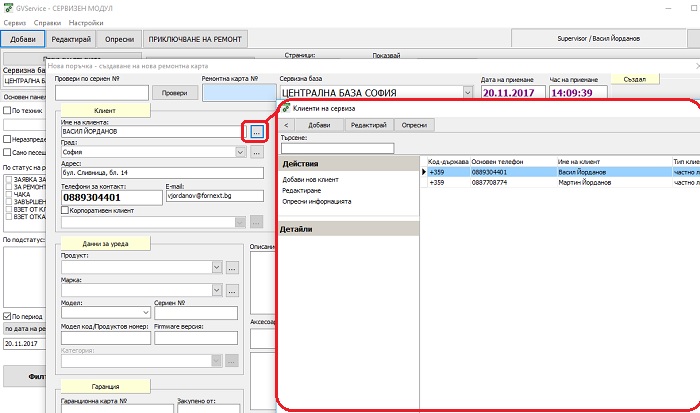This screenshot has width=700, height=413.
Task: Expand Сервизна база dropdown ЦЕНТРАЛНА БАЗА СОФИЯ
Action: pos(467,93)
